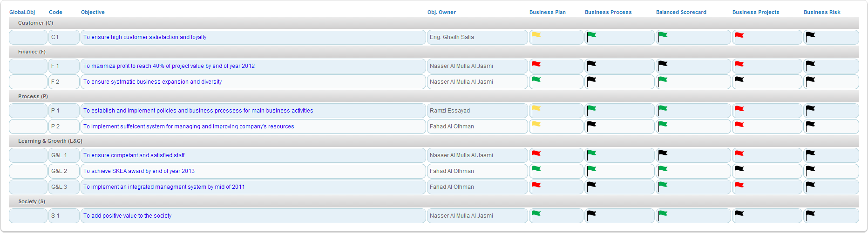This screenshot has width=868, height=233.
Task: Click the red Business Plan flag for F 1
Action: point(536,65)
